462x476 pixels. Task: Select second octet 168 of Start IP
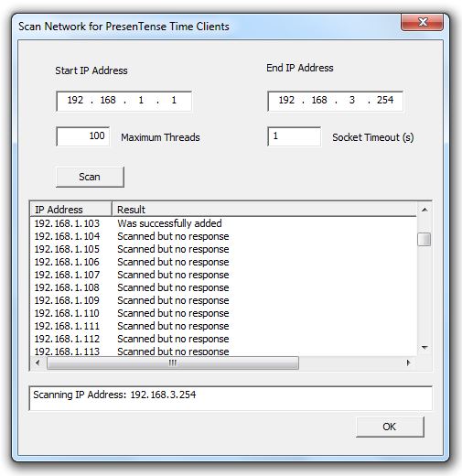108,100
